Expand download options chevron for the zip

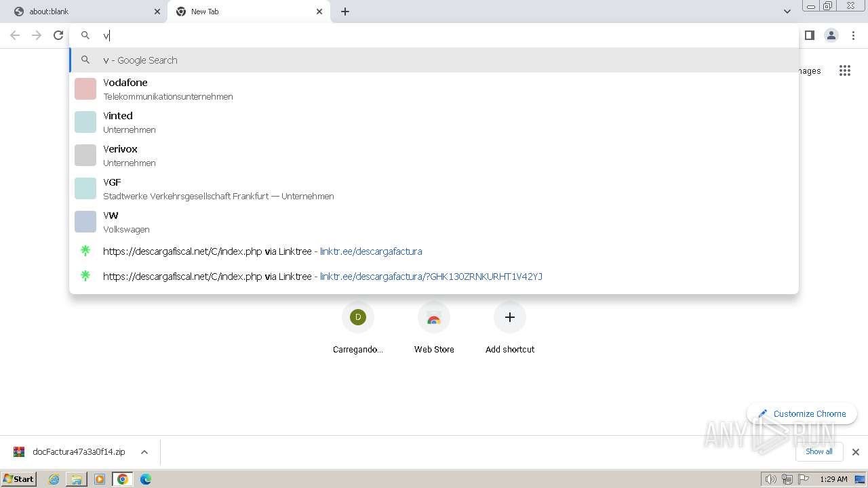(144, 452)
